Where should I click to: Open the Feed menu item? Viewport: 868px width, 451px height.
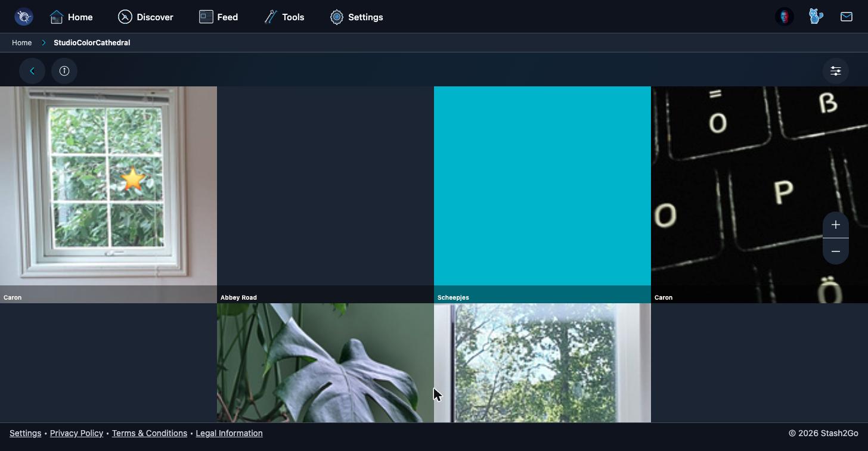pyautogui.click(x=218, y=17)
